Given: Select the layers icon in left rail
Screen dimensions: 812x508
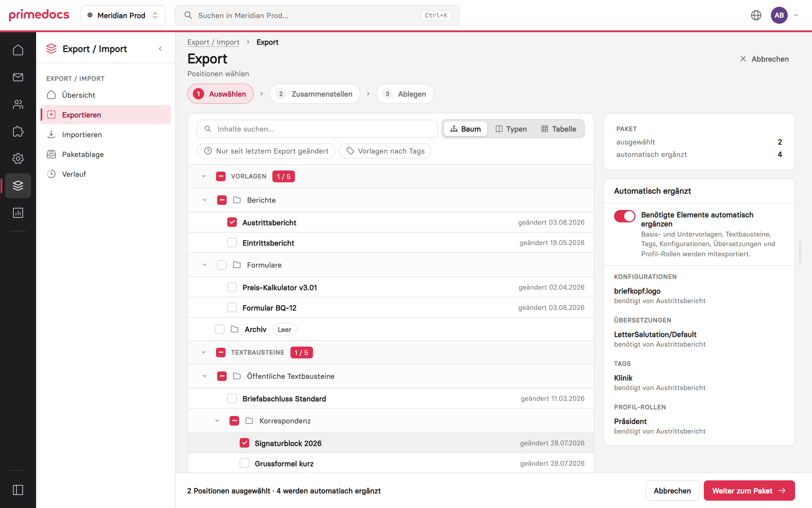Looking at the screenshot, I should [x=18, y=185].
